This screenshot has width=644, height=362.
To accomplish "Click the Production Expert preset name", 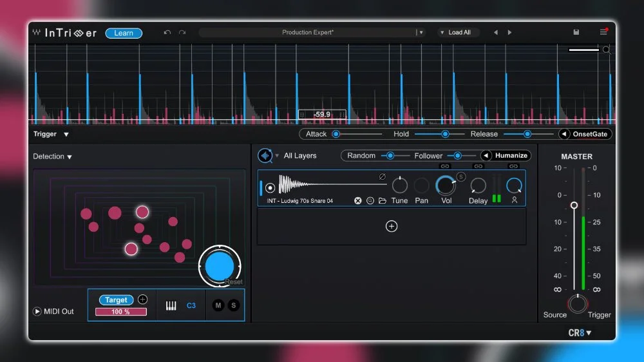I will (x=308, y=32).
